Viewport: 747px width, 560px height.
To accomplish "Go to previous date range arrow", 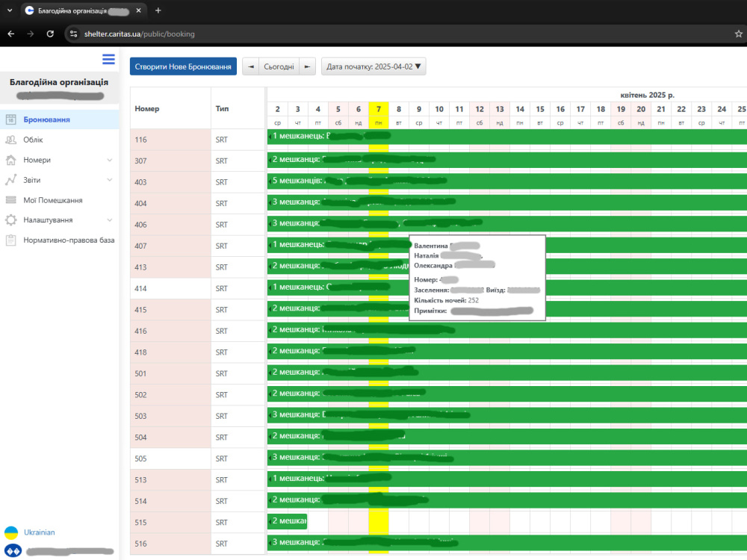I will (x=250, y=66).
